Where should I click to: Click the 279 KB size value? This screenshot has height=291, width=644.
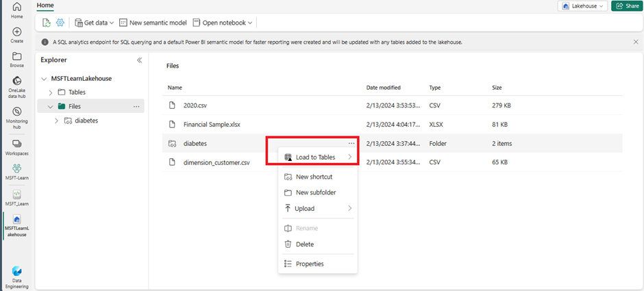coord(501,105)
